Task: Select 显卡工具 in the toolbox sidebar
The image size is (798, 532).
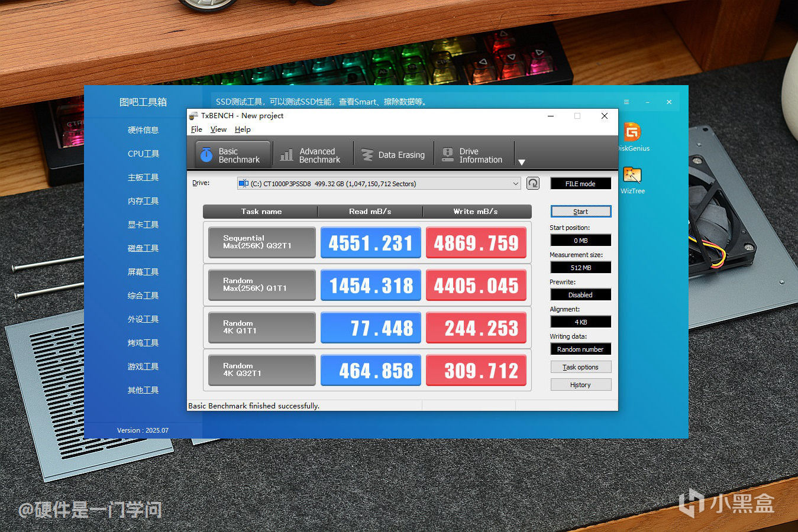Action: click(143, 225)
